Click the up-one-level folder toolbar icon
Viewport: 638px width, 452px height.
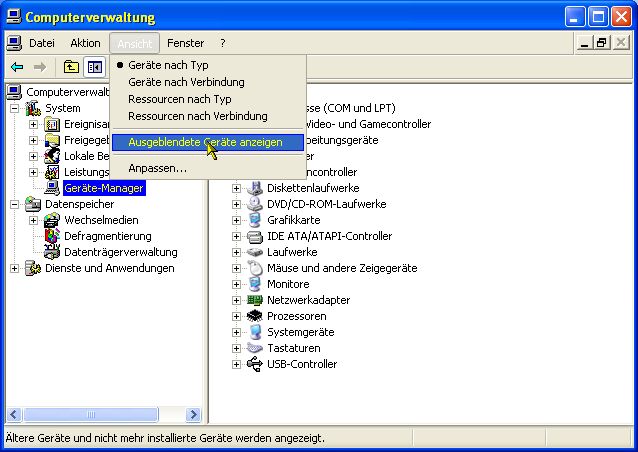tap(71, 67)
